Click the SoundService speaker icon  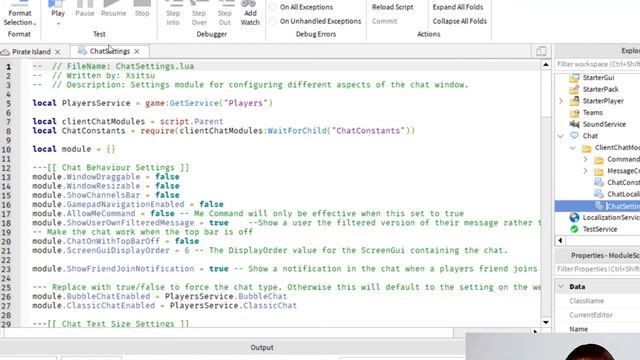(x=574, y=124)
